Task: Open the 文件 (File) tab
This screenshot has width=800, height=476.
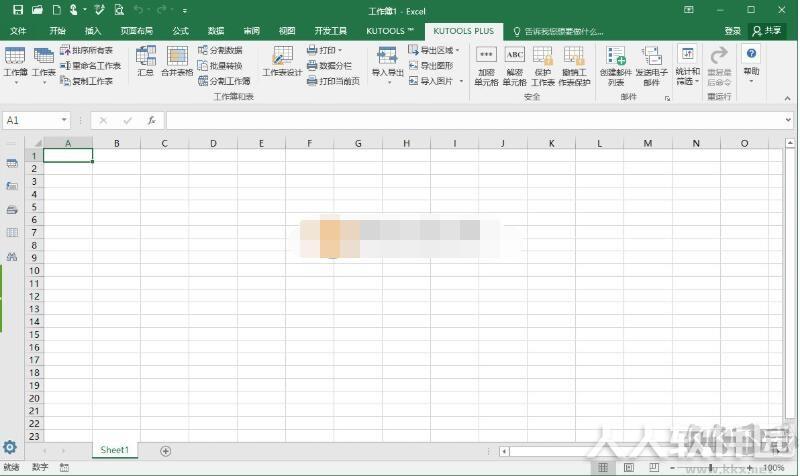Action: click(x=18, y=31)
